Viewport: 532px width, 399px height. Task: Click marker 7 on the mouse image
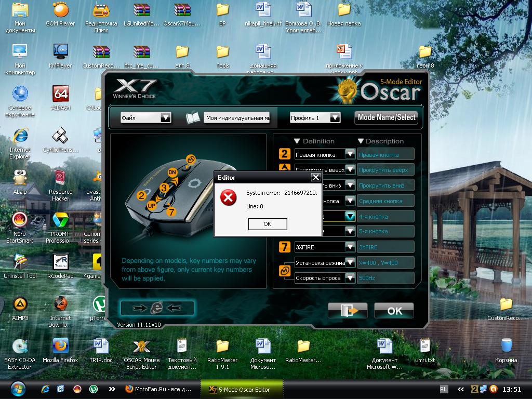pos(171,212)
